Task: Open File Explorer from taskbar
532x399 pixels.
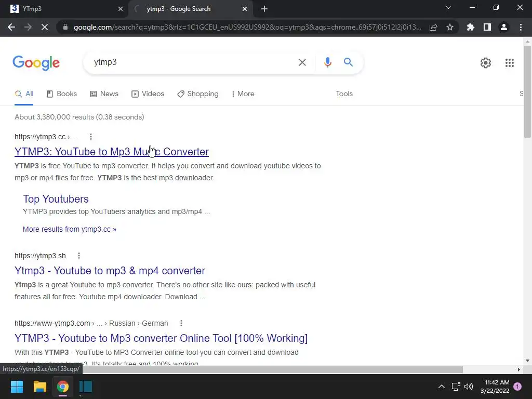Action: click(x=39, y=387)
